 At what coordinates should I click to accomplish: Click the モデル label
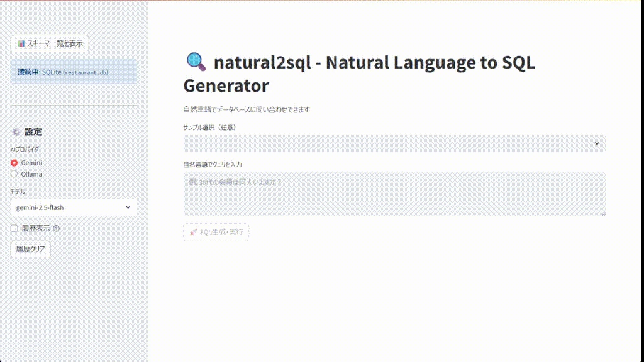[18, 191]
